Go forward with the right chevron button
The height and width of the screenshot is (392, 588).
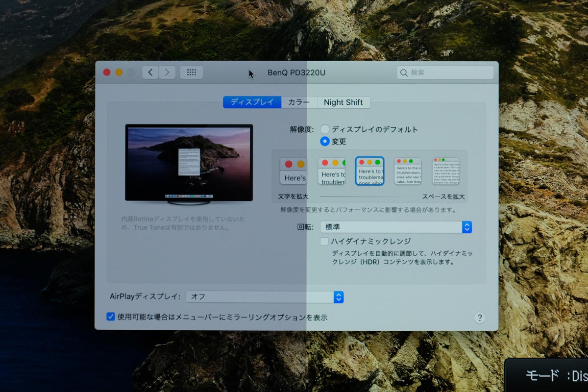pyautogui.click(x=167, y=73)
